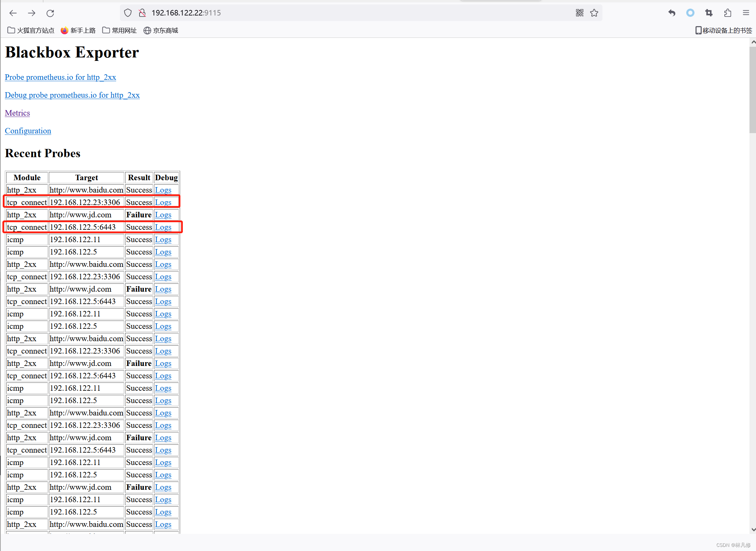Go forward to the next page
The width and height of the screenshot is (756, 551).
click(32, 13)
